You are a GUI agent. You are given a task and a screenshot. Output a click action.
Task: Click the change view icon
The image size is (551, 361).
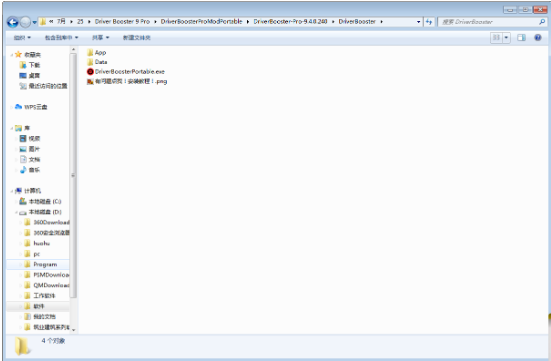[x=496, y=38]
